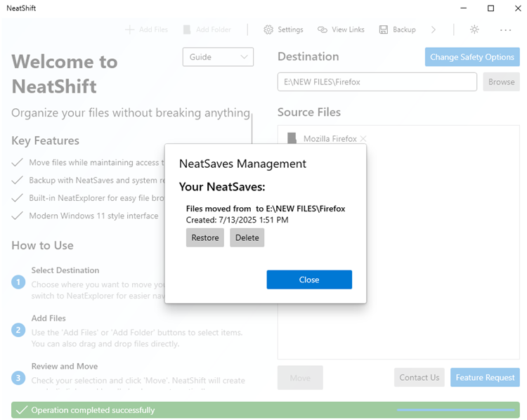Click the destination path input field
The width and height of the screenshot is (527, 420).
click(x=377, y=81)
